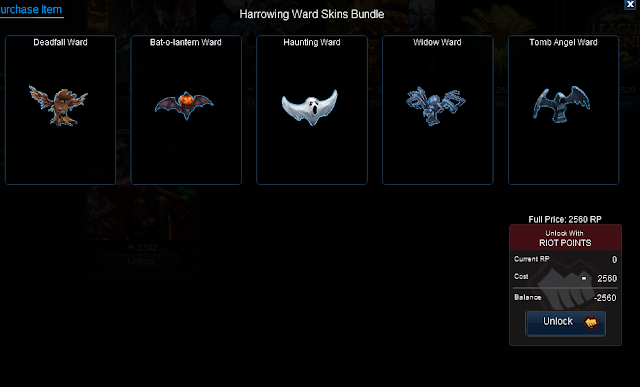
Task: Select the Widow Ward spider icon
Action: tap(436, 106)
